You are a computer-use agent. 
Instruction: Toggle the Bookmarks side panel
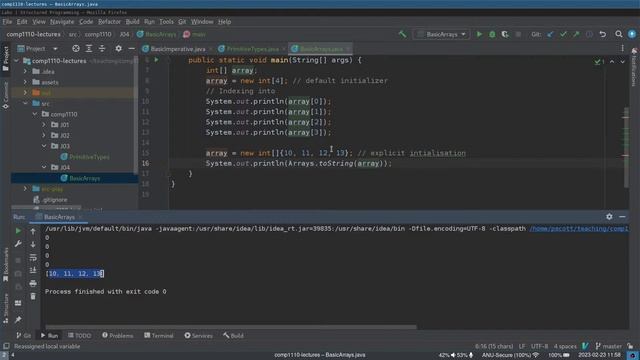(x=5, y=264)
